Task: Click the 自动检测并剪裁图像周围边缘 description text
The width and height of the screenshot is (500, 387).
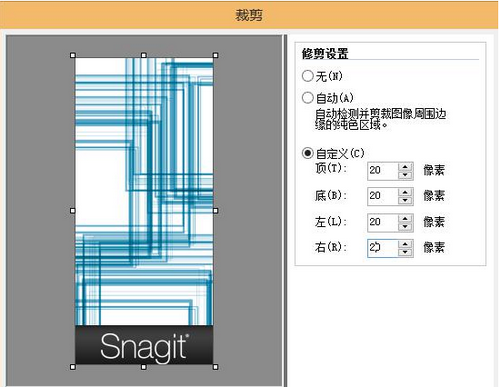Action: click(x=380, y=119)
